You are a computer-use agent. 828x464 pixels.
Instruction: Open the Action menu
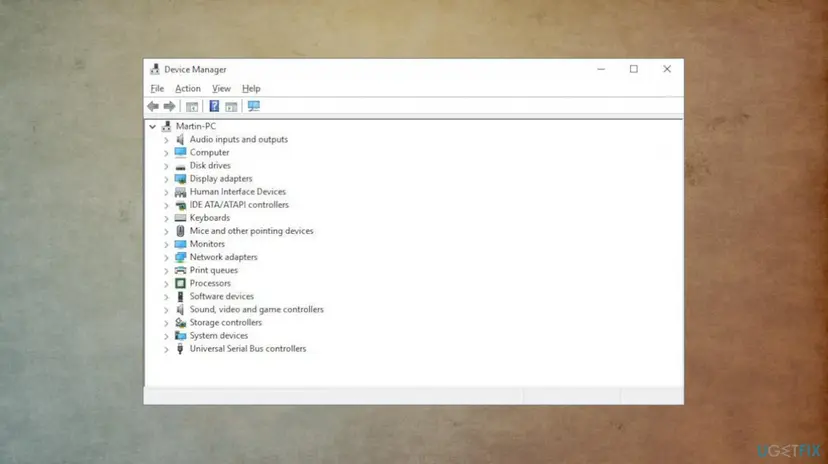188,89
